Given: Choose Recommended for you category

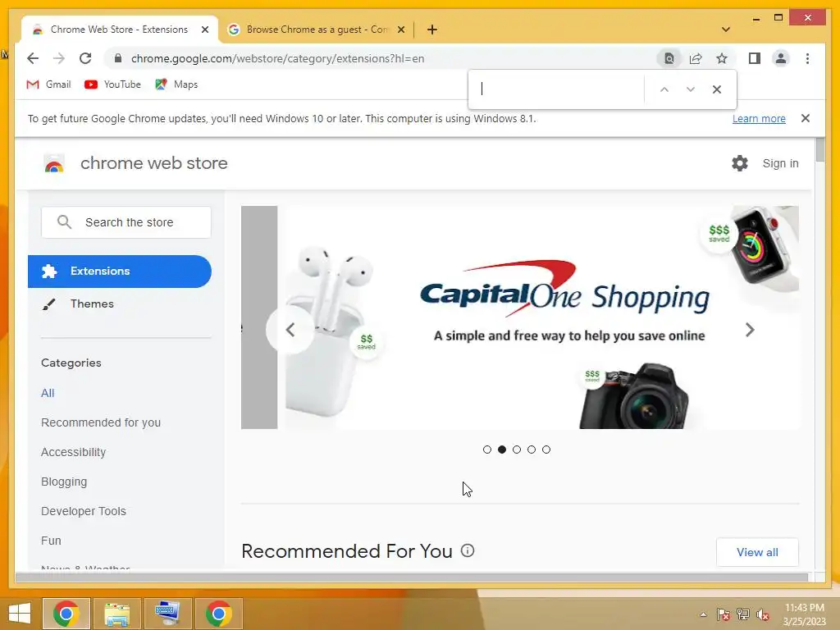Looking at the screenshot, I should click(x=101, y=422).
